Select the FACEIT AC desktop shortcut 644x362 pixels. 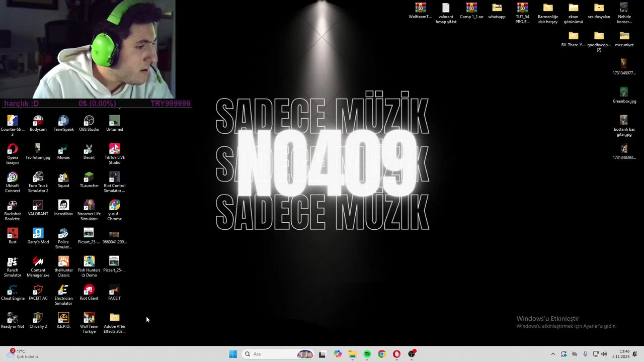click(38, 293)
